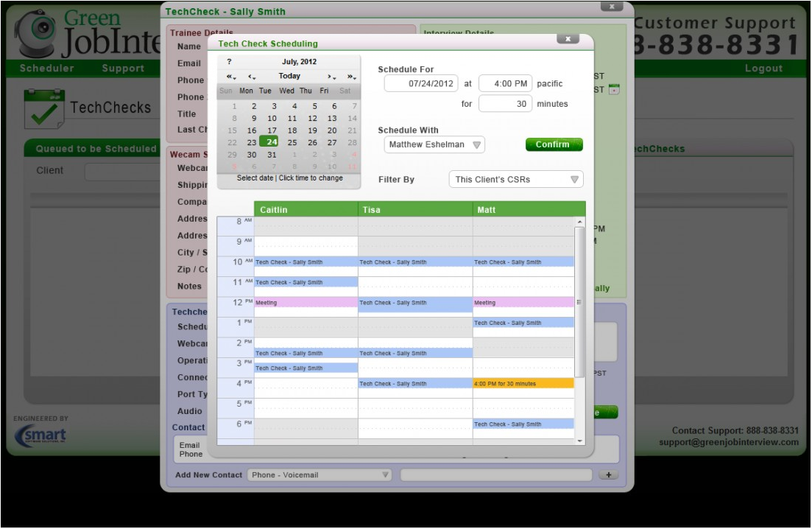Open Matt's 12 PM Meeting block
Viewport: 812px width, 529px height.
tap(523, 303)
